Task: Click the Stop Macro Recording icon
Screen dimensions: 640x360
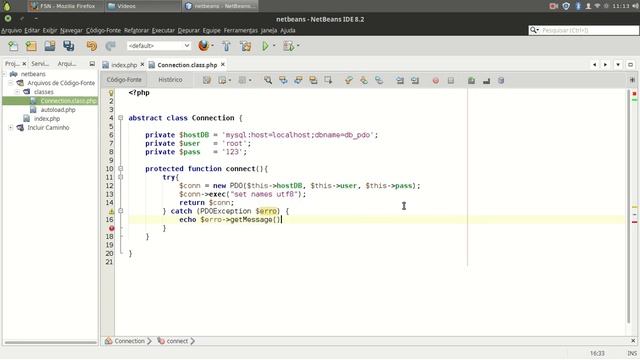Action: click(x=451, y=80)
